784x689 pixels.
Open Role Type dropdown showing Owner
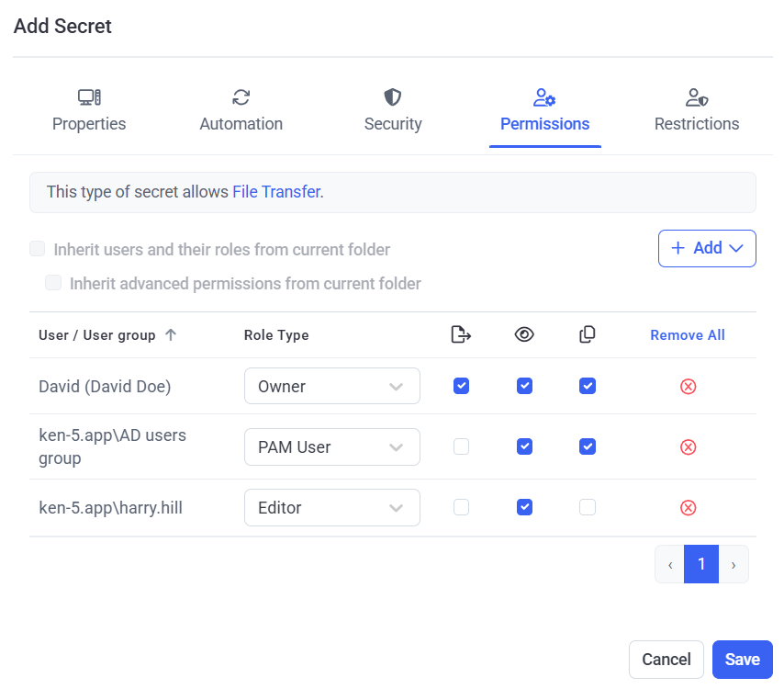(x=331, y=387)
